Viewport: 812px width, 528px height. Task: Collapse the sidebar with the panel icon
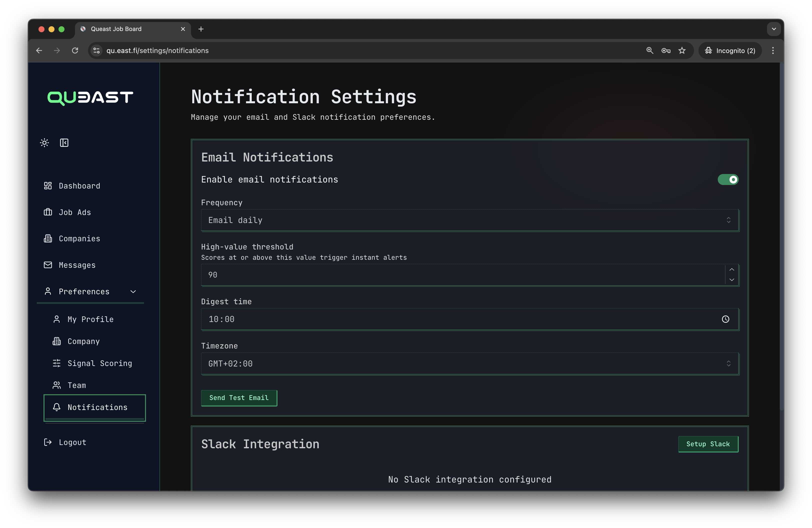point(64,142)
